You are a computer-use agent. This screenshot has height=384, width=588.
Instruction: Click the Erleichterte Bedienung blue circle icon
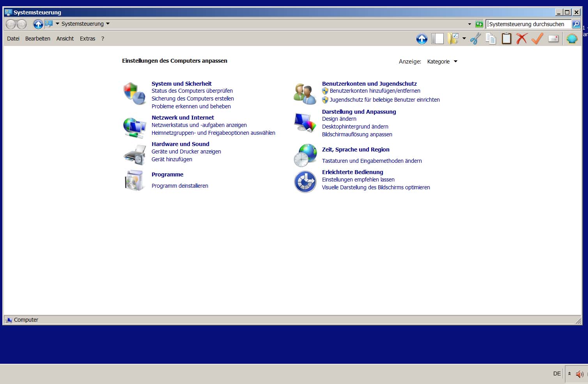click(x=305, y=182)
